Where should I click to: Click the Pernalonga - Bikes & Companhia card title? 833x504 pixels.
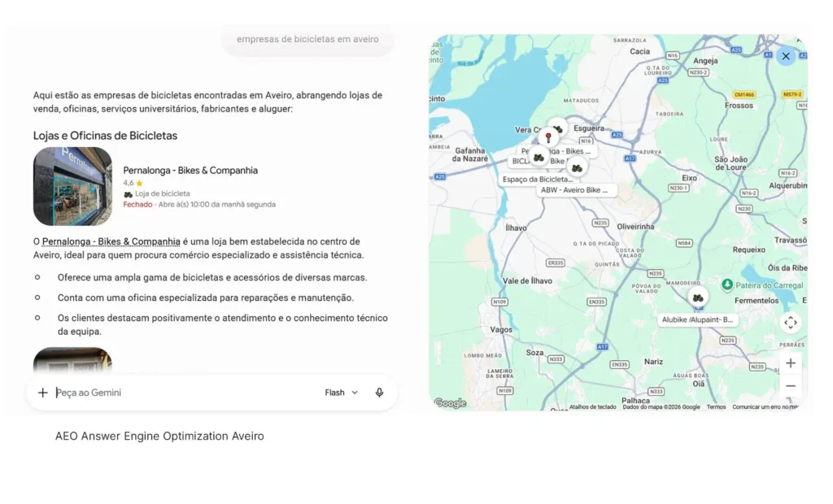coord(190,171)
